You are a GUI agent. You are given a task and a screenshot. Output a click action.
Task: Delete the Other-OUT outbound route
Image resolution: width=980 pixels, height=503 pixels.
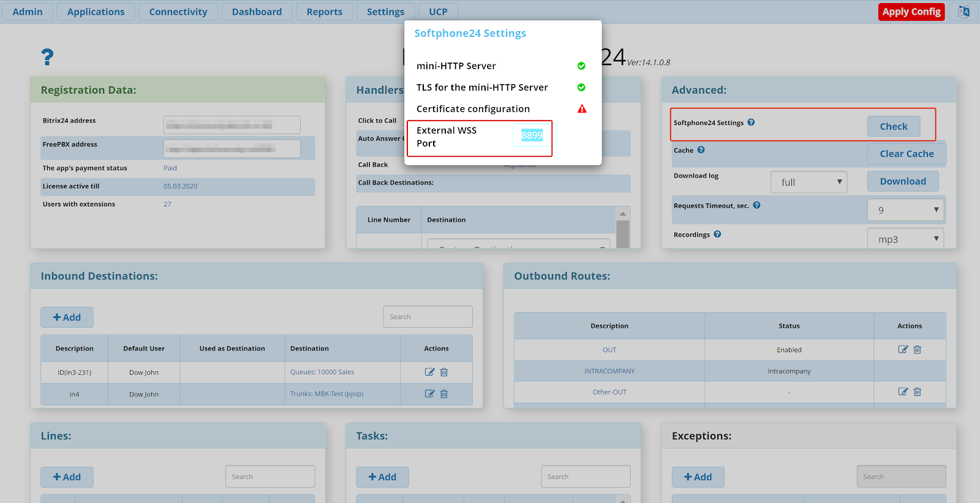(917, 391)
